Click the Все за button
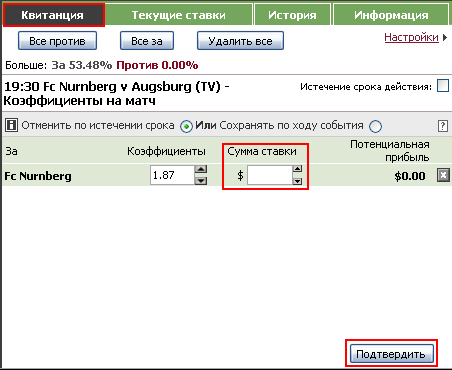This screenshot has height=370, width=452. click(147, 41)
